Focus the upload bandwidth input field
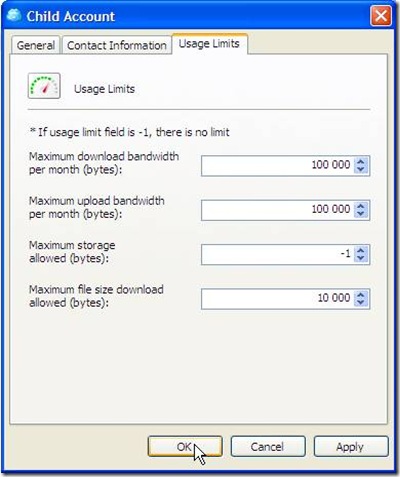Screen dimensions: 400x477 coord(277,210)
